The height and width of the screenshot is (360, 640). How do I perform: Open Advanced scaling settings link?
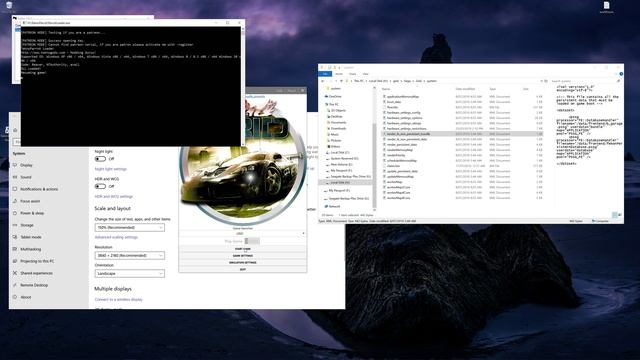click(116, 237)
